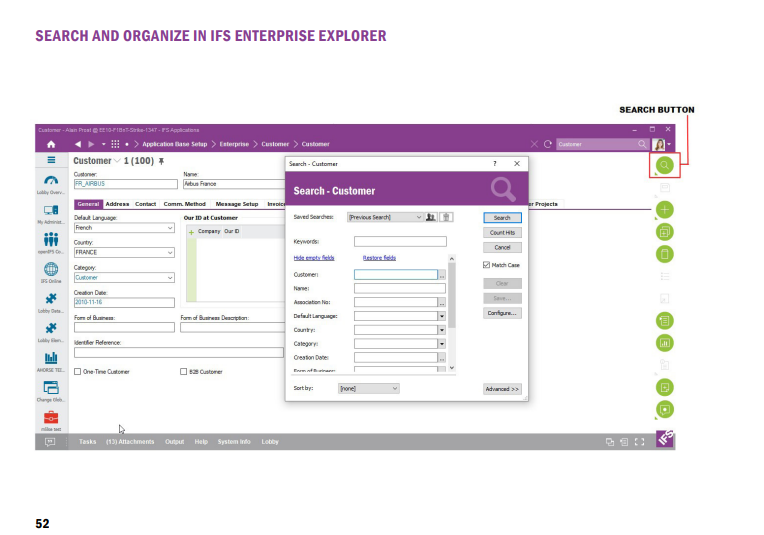Click the green Search button at top right
The image size is (764, 535).
(x=665, y=165)
